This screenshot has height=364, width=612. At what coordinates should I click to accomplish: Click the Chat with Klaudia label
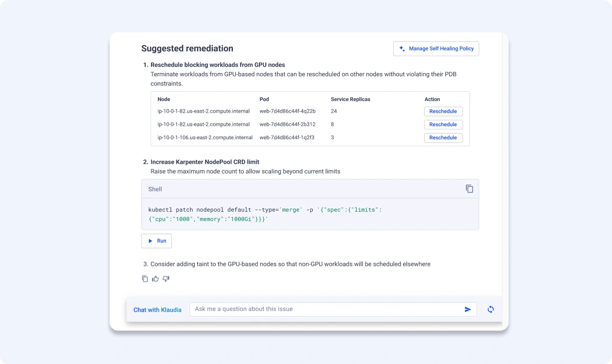pos(157,310)
